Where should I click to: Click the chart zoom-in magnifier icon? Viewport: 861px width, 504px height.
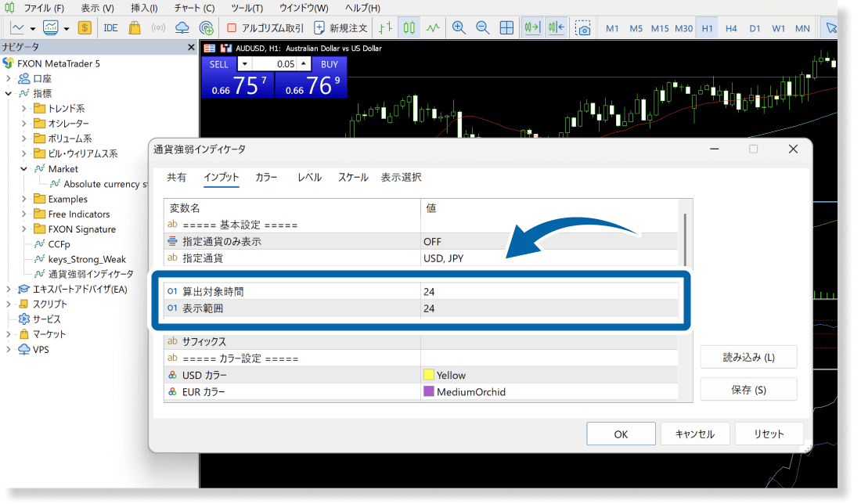(459, 27)
